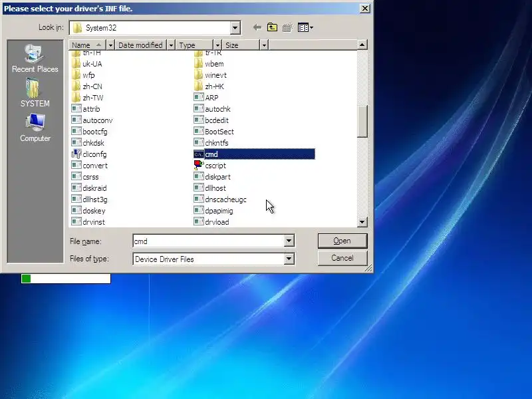Expand the Files of type dropdown
The width and height of the screenshot is (532, 399).
(289, 259)
